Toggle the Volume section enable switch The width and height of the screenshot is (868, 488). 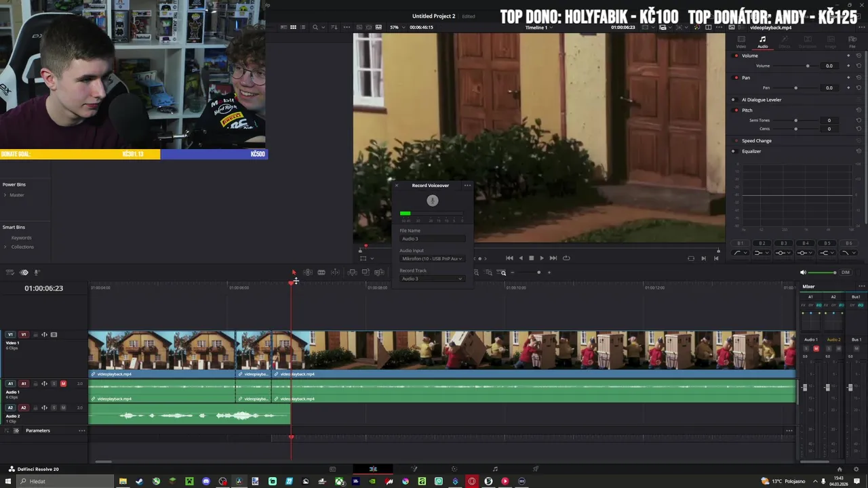point(736,56)
